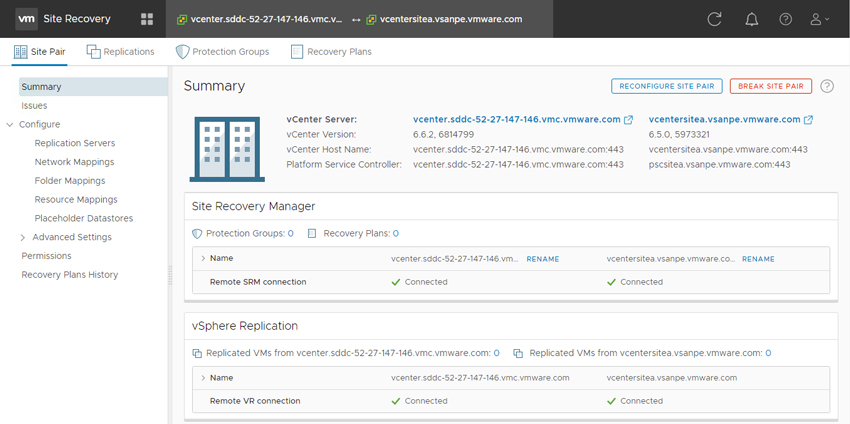
Task: Open external link icon beside vcentersitea server
Action: coord(808,120)
